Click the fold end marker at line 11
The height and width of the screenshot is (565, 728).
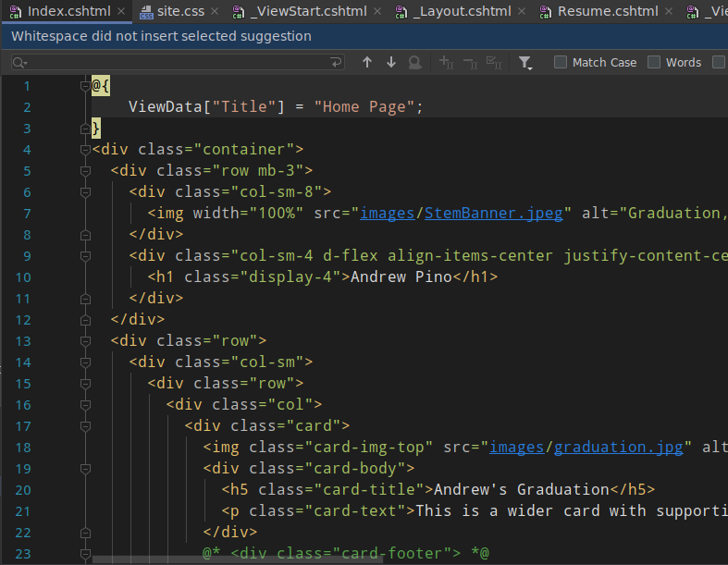coord(85,299)
